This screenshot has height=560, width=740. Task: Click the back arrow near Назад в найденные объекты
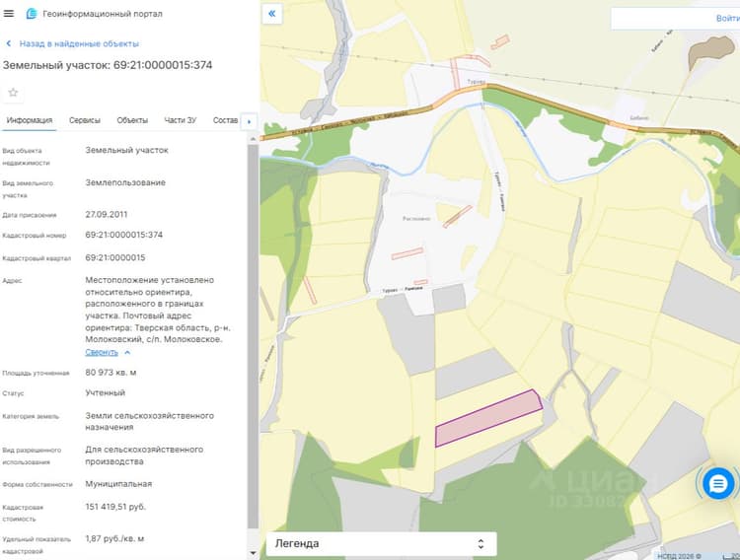pos(9,43)
